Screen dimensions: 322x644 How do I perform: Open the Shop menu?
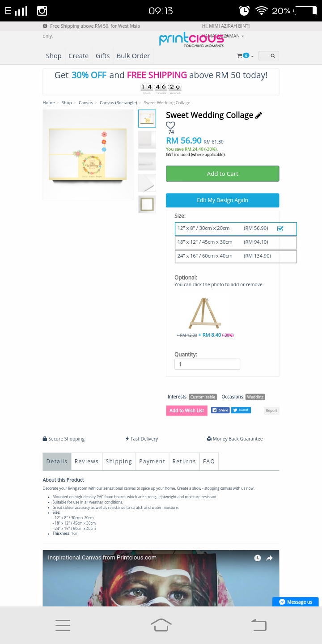[54, 56]
